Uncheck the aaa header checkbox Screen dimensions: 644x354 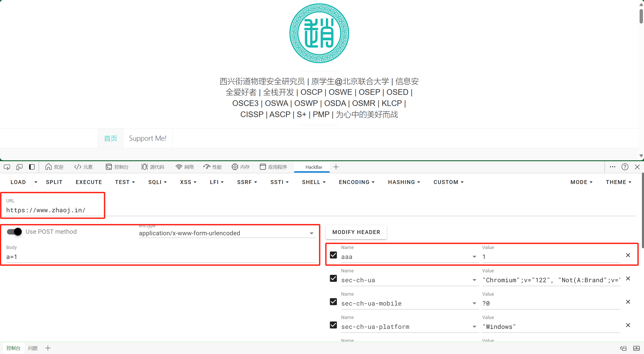[x=333, y=255]
